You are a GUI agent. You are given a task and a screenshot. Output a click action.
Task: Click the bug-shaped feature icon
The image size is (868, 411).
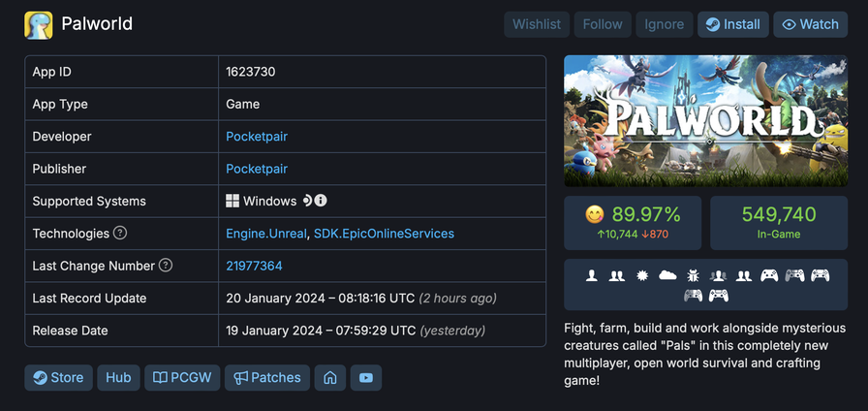(x=693, y=276)
